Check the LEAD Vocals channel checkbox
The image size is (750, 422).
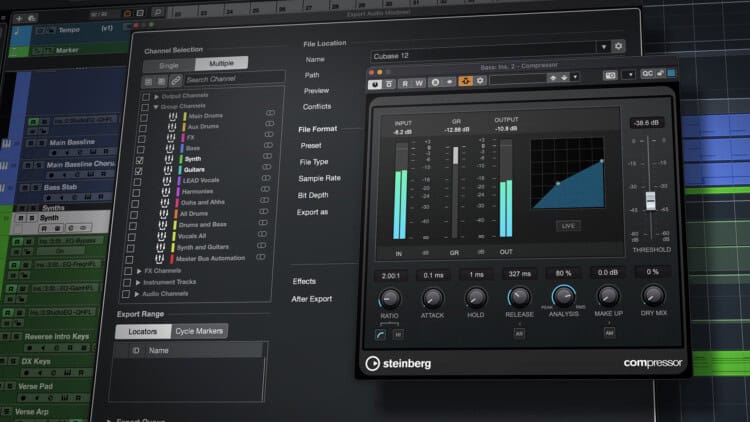[x=137, y=182]
